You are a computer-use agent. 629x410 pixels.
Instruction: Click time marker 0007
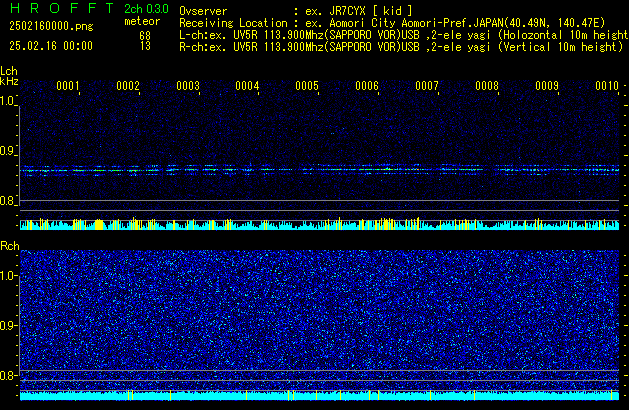click(x=427, y=86)
